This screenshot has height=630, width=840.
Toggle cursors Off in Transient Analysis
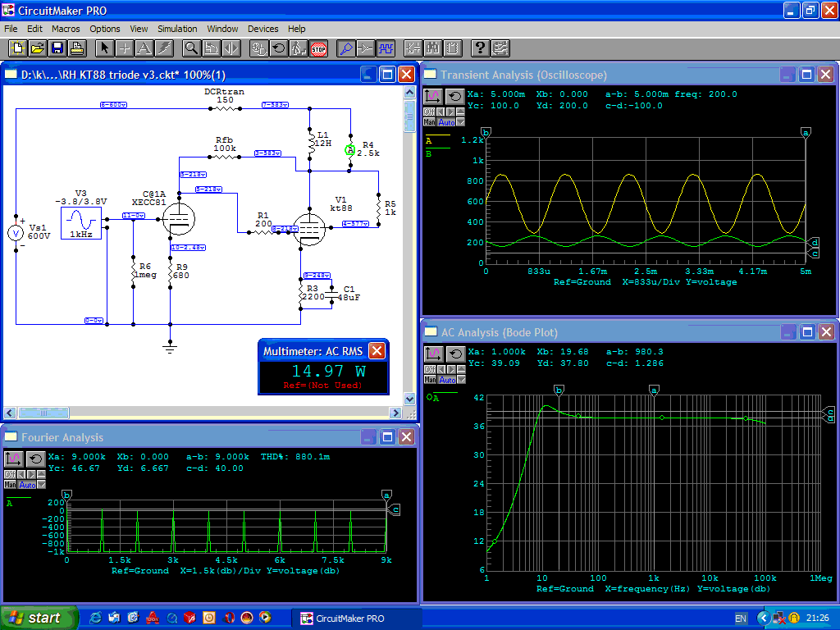click(x=429, y=112)
